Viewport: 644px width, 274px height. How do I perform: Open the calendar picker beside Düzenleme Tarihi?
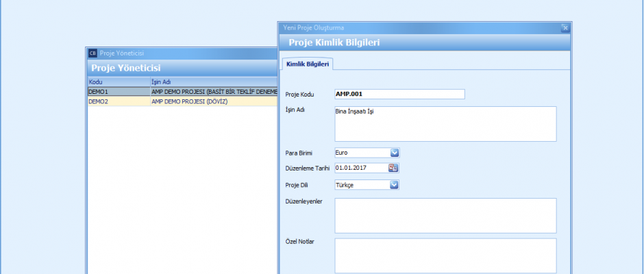(x=394, y=169)
